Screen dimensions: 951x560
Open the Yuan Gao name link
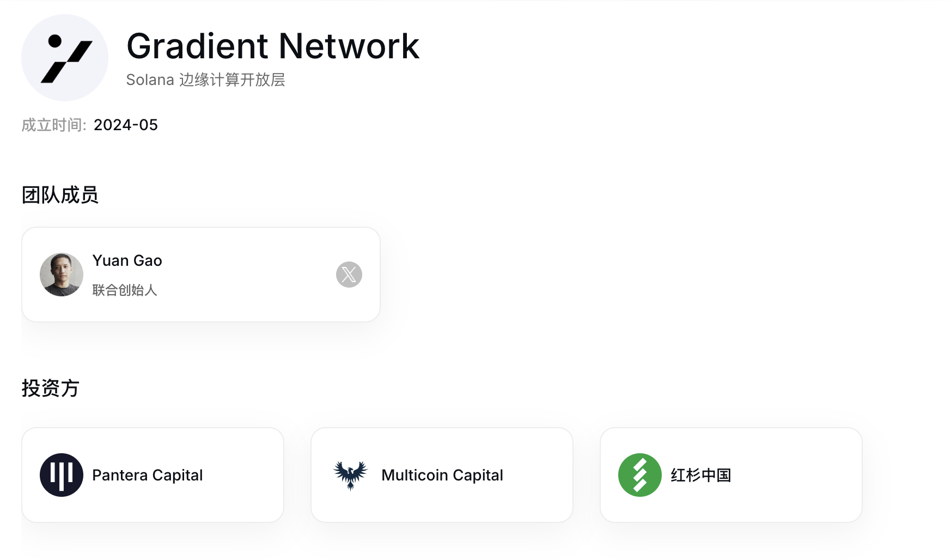[127, 260]
